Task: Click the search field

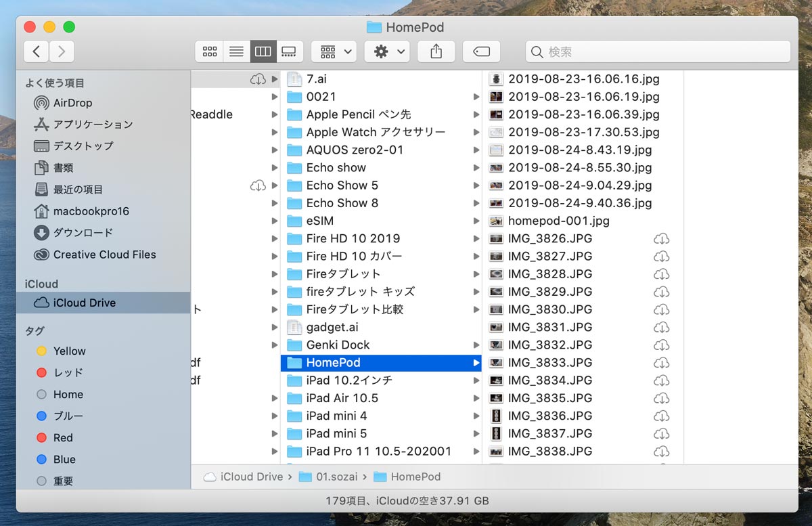Action: [658, 51]
